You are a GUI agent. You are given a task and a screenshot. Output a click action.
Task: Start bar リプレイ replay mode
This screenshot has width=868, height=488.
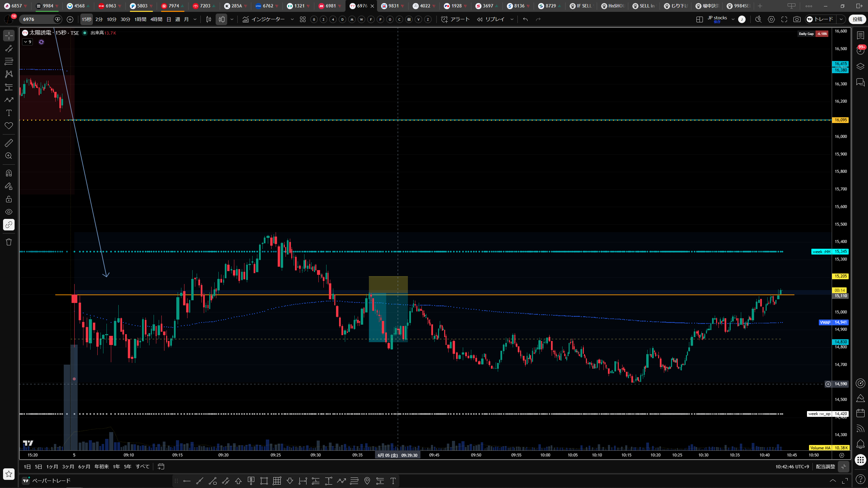point(491,19)
